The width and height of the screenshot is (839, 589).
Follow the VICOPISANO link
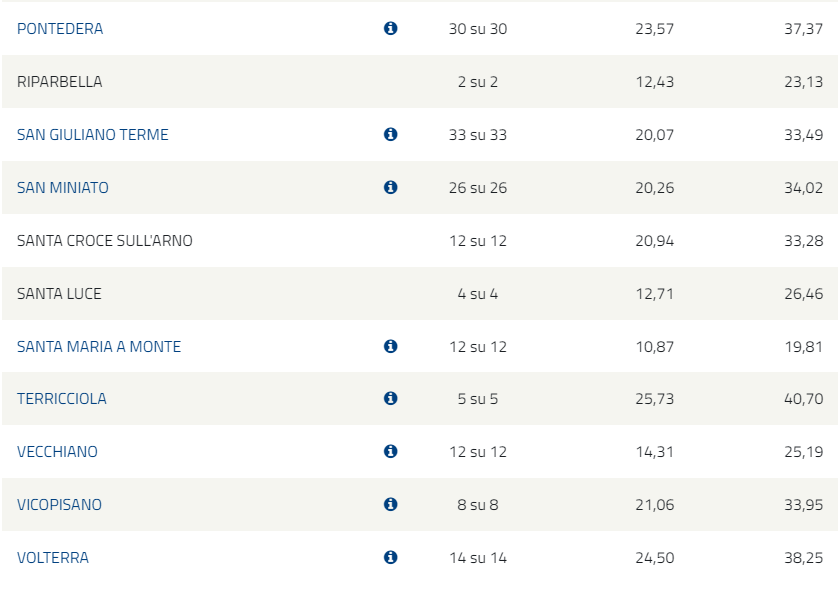click(59, 504)
